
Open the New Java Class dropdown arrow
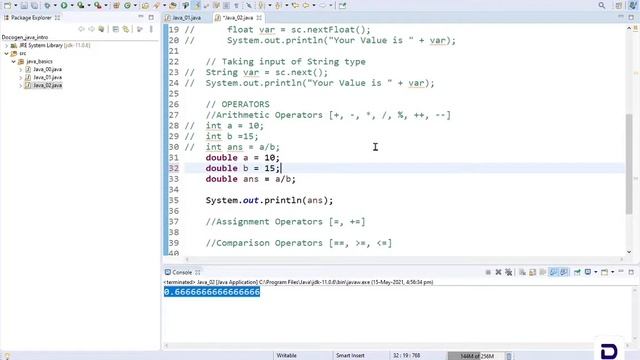point(135,6)
